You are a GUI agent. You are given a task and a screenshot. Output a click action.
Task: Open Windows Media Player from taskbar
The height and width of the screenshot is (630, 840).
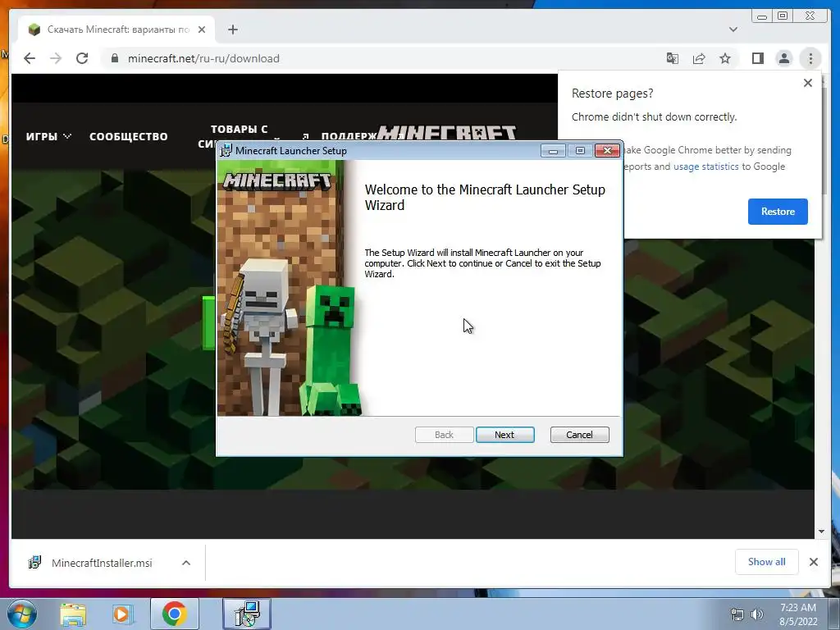[x=121, y=614]
